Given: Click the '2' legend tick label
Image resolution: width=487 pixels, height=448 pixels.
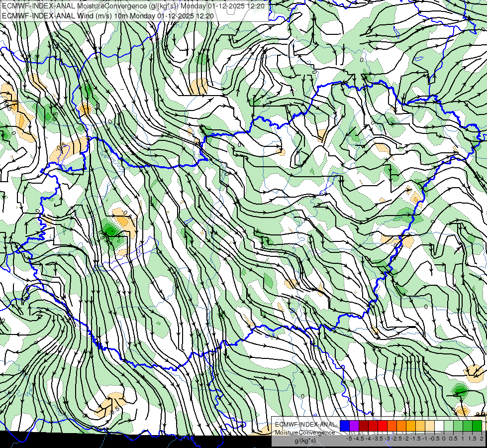Looking at the screenshot, I should 482,439.
